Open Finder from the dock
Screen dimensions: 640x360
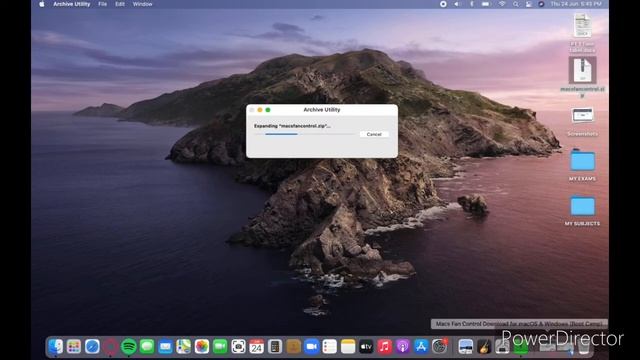pyautogui.click(x=56, y=347)
